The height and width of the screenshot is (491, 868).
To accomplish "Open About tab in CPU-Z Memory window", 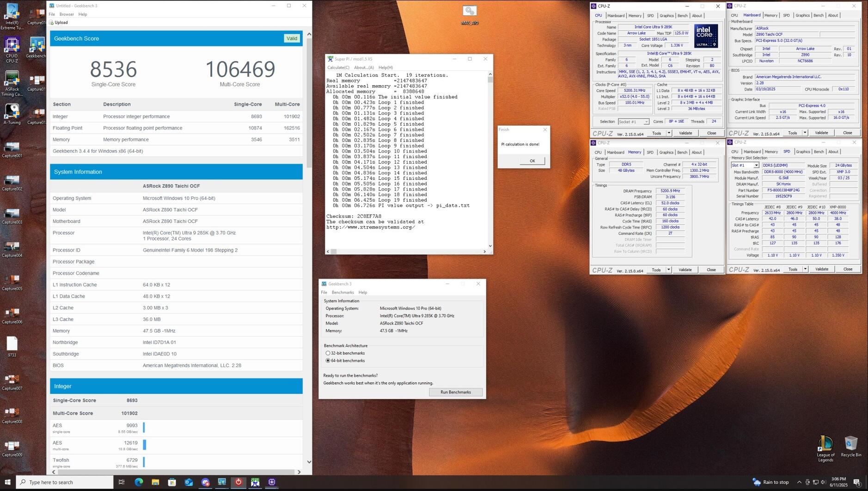I will point(697,152).
